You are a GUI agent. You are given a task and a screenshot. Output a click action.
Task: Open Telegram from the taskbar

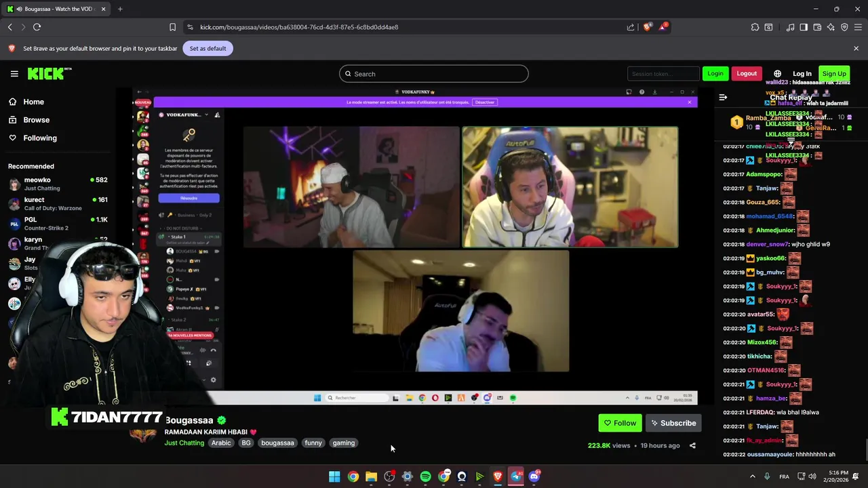pyautogui.click(x=516, y=476)
